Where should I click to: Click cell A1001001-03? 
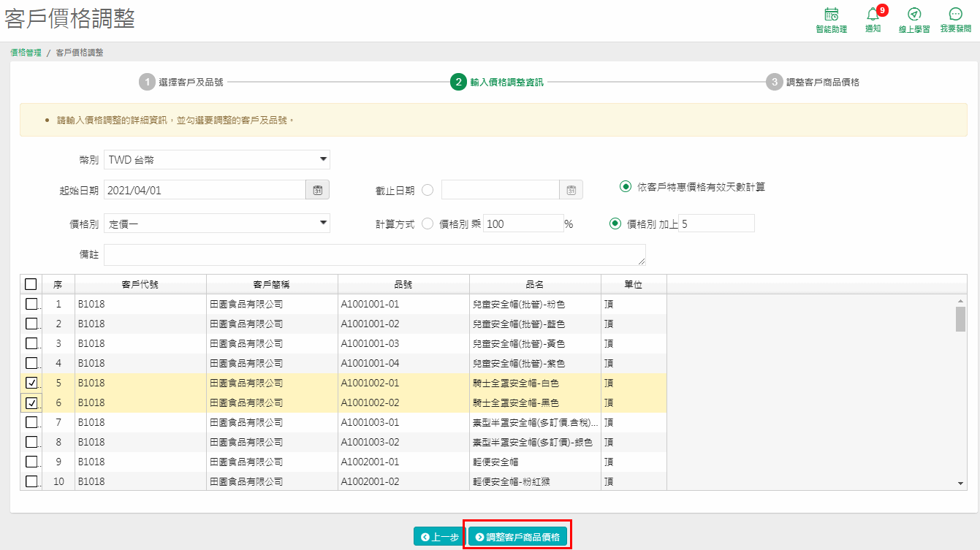403,343
